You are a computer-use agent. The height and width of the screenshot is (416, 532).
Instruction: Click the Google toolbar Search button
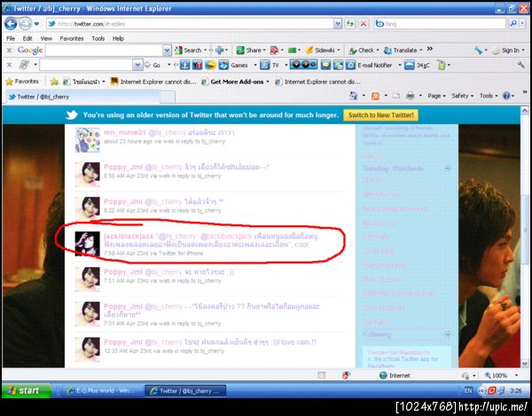click(189, 51)
